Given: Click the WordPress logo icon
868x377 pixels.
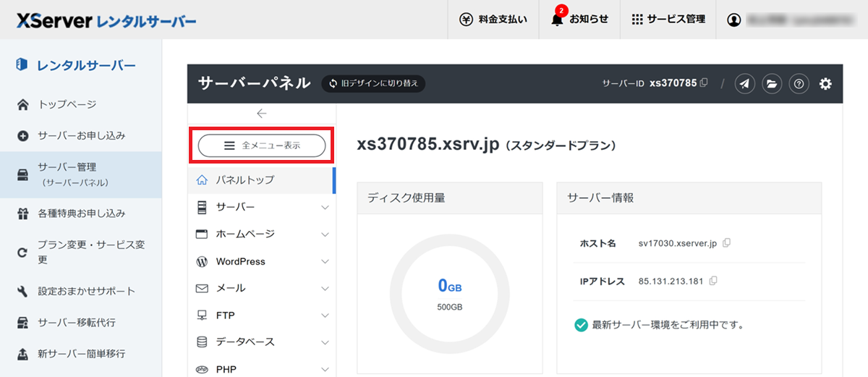Looking at the screenshot, I should pyautogui.click(x=202, y=261).
